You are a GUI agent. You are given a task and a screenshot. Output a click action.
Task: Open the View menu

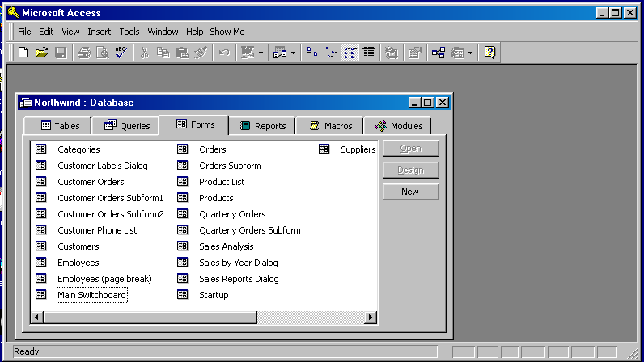[x=70, y=32]
